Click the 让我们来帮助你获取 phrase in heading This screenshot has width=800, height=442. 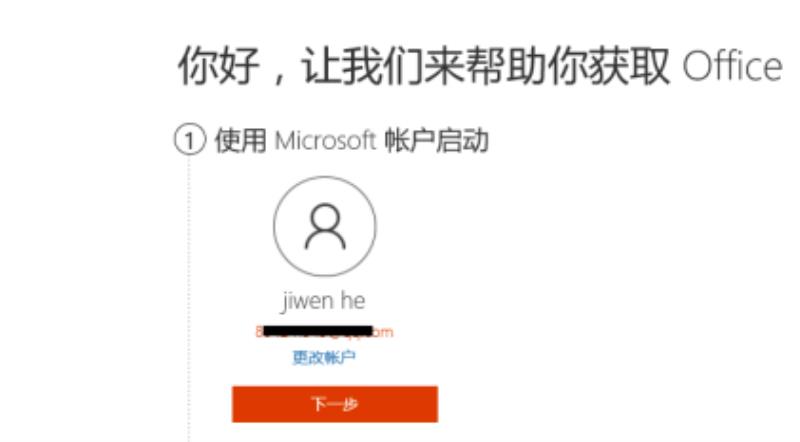click(486, 66)
